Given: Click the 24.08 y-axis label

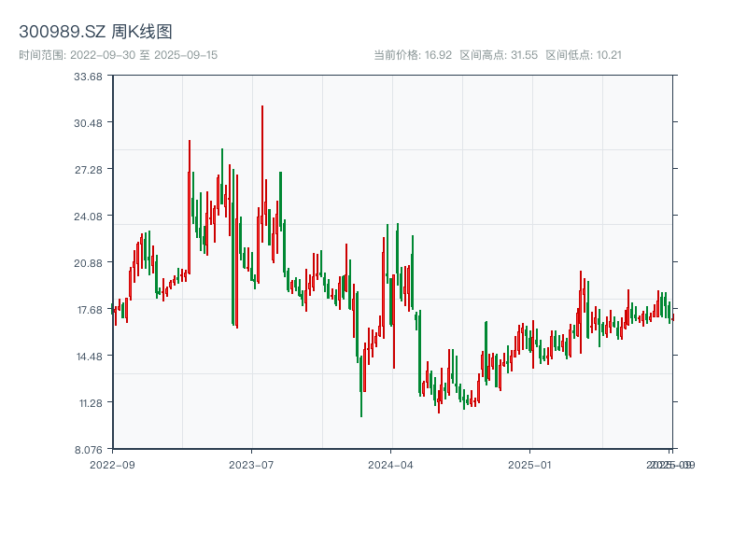Looking at the screenshot, I should [88, 217].
